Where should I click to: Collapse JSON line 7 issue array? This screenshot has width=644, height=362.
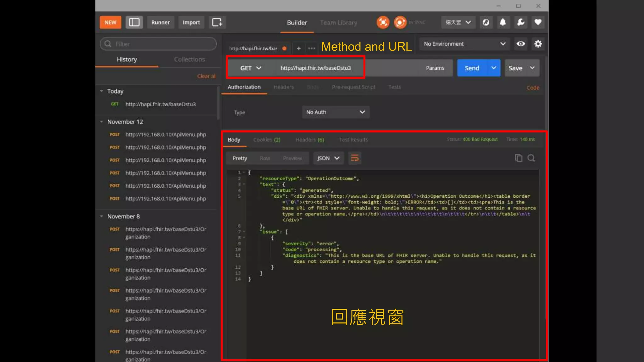click(x=244, y=232)
